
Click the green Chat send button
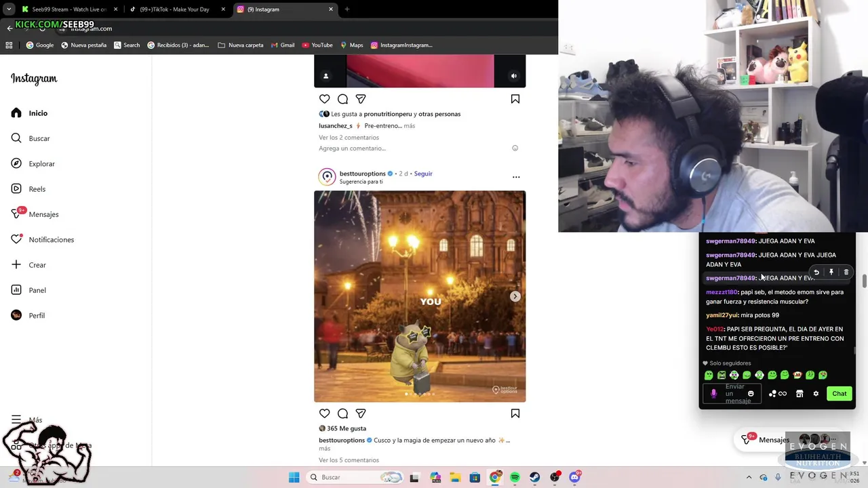click(x=840, y=394)
